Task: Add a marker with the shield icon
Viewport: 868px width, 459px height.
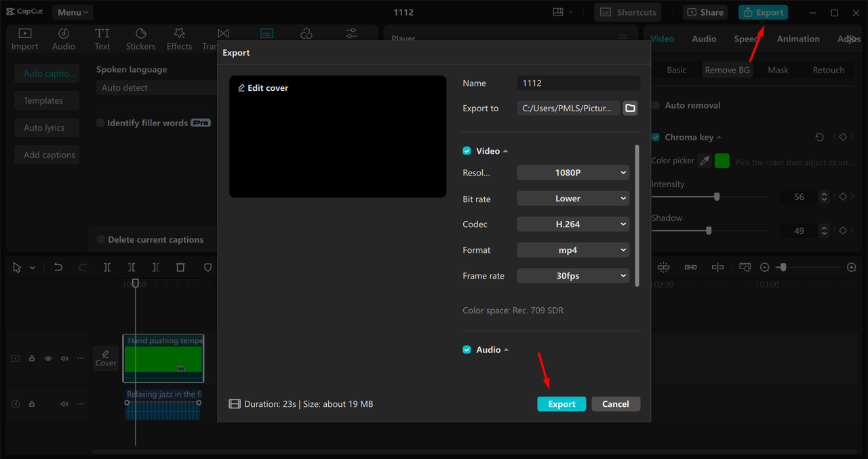Action: tap(208, 268)
